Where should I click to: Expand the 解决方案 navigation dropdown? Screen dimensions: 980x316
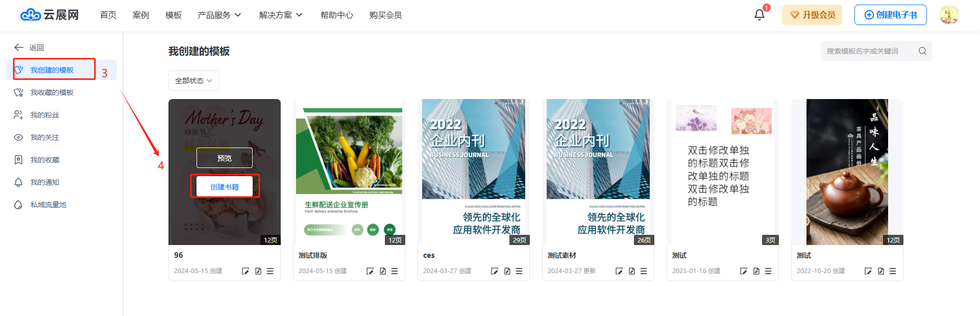point(280,15)
